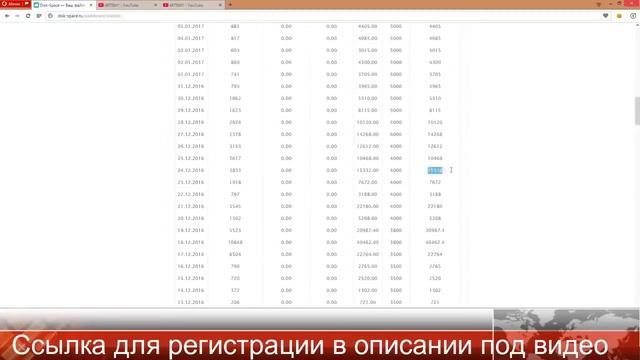Select the date cell 27.12.2016
Viewport: 640px width, 360px height.
click(x=191, y=134)
